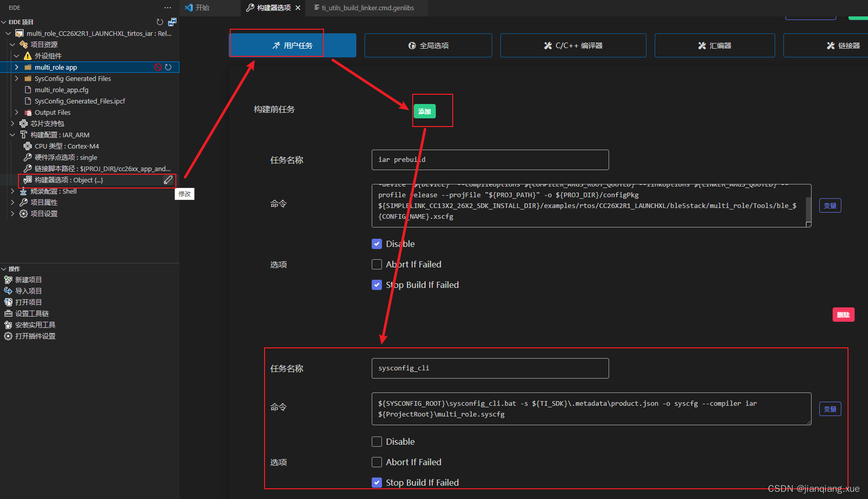
Task: Click 变量 button beside iar prebuild command
Action: tap(830, 205)
